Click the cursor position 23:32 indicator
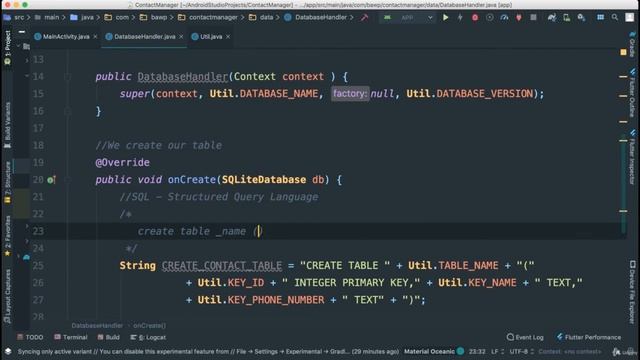This screenshot has width=640, height=360. (477, 351)
